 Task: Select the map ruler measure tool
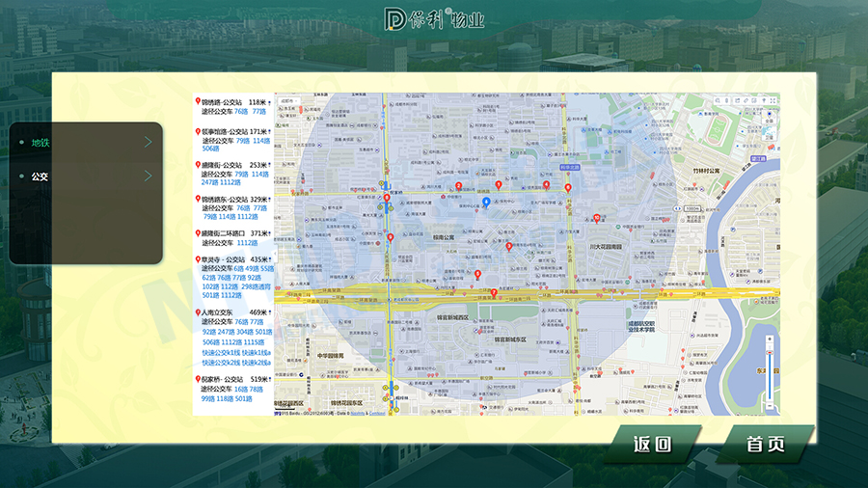pyautogui.click(x=746, y=100)
